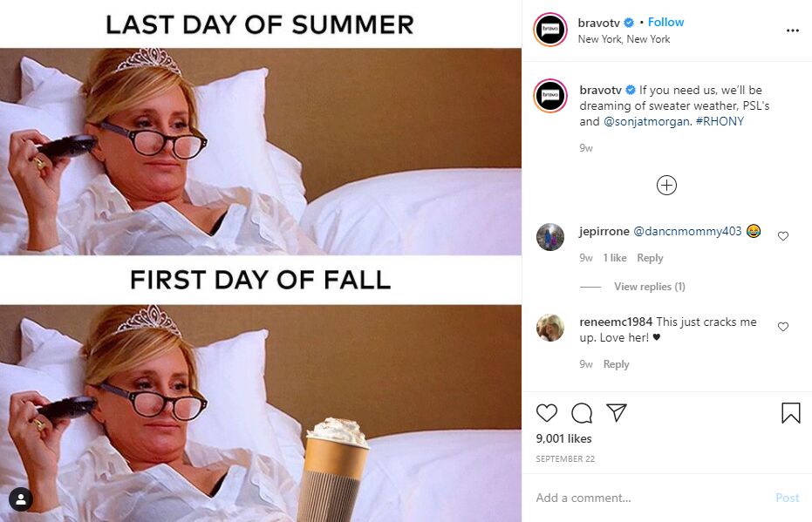Save the post with the bookmark icon
The image size is (812, 522).
[x=790, y=413]
